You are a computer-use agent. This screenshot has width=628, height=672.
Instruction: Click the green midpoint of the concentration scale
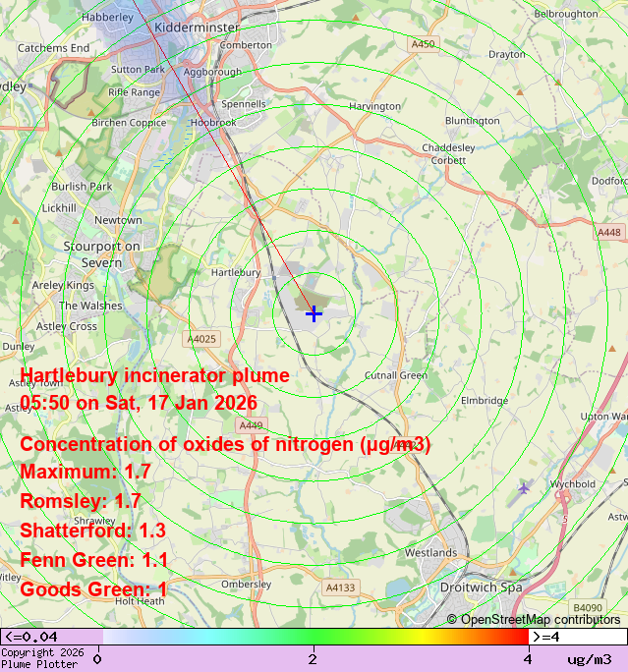pos(313,637)
